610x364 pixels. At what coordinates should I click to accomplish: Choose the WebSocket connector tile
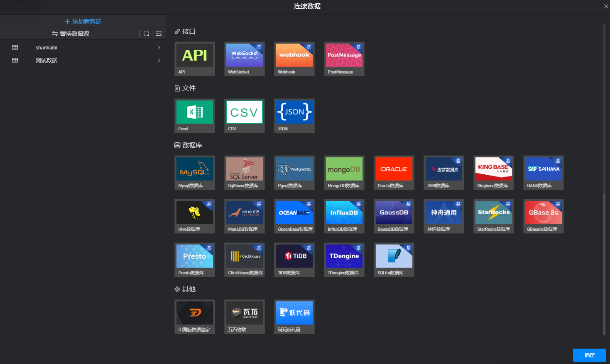pos(244,59)
